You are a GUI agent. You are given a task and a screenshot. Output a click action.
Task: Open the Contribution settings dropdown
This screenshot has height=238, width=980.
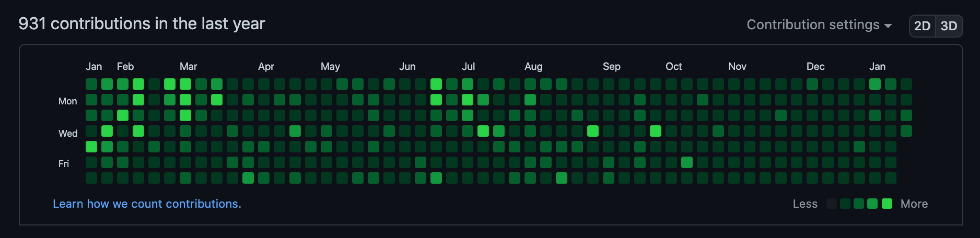coord(819,25)
